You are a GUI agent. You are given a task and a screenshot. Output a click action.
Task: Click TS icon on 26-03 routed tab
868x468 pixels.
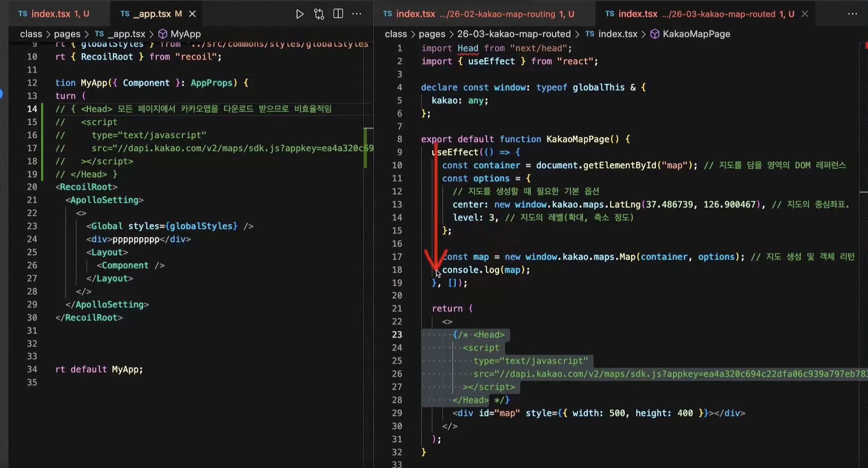click(610, 14)
